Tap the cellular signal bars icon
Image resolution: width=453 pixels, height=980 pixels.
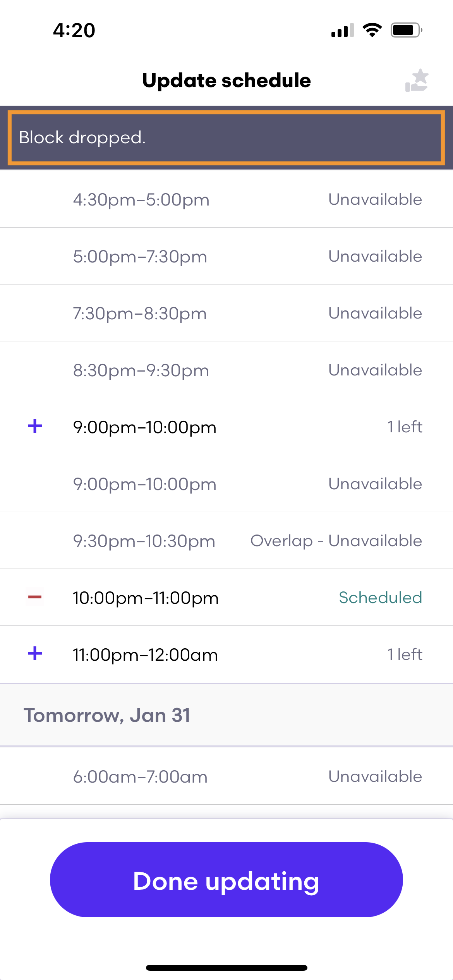coord(343,30)
